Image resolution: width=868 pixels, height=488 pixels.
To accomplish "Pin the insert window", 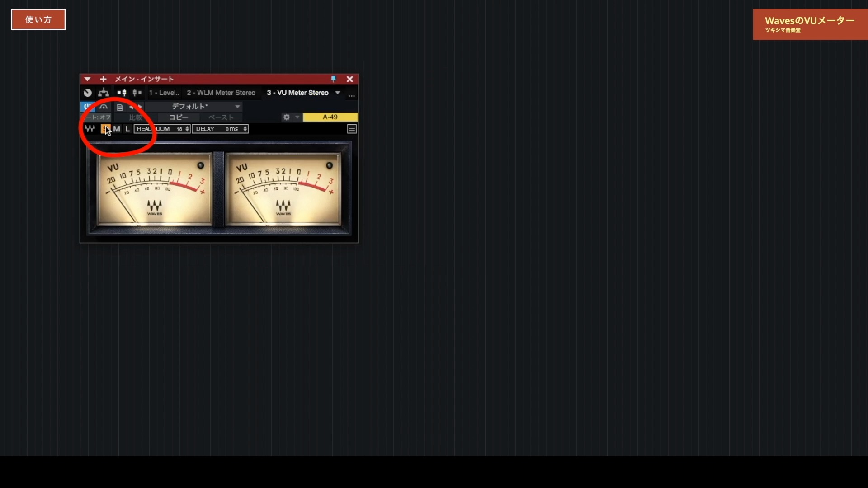I will pos(333,79).
